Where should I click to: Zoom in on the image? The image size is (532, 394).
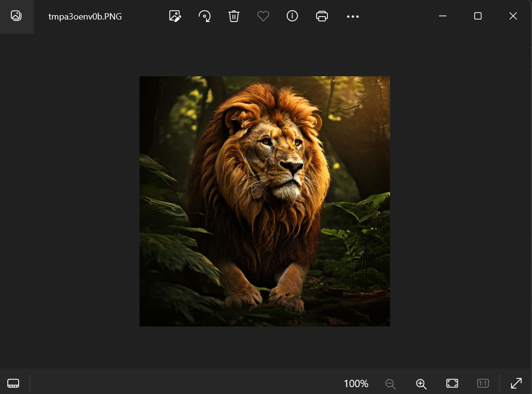[421, 383]
